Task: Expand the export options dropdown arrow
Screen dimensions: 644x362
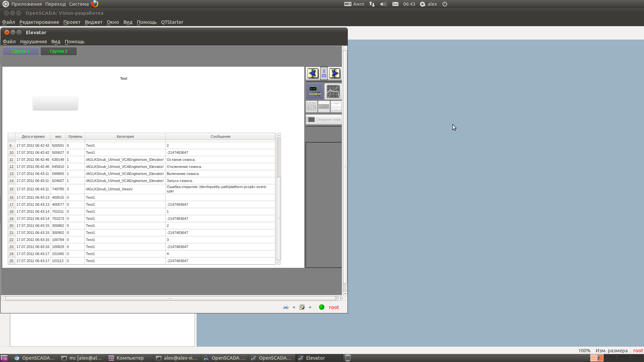Action: (x=310, y=307)
